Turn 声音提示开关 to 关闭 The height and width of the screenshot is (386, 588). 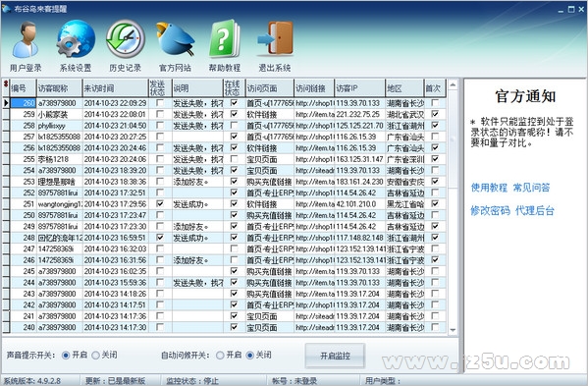coord(96,355)
